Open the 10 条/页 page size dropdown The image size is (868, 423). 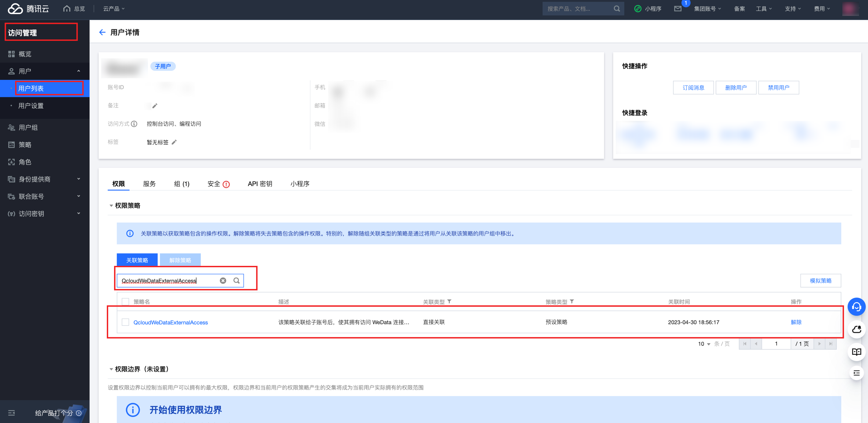tap(704, 343)
